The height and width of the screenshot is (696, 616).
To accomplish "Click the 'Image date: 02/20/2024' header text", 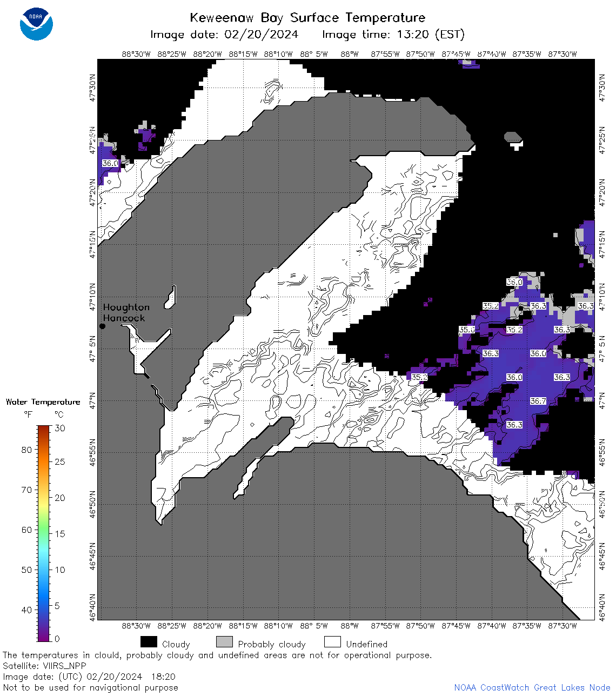I will click(x=224, y=35).
